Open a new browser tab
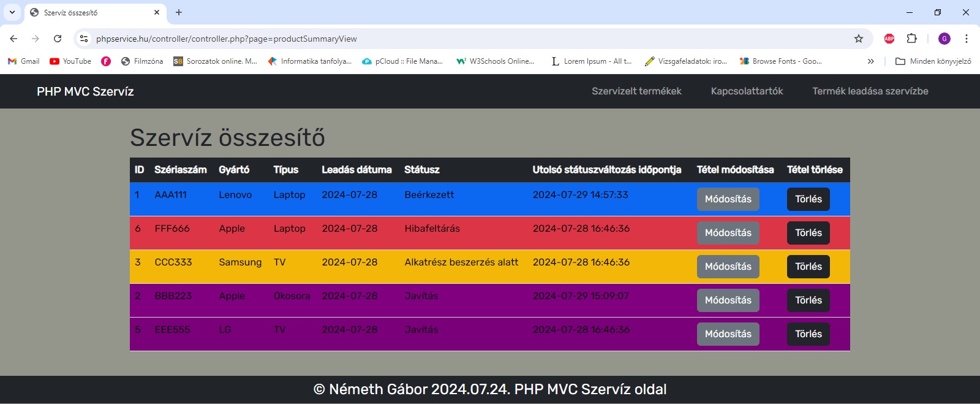The width and height of the screenshot is (980, 404). tap(179, 12)
